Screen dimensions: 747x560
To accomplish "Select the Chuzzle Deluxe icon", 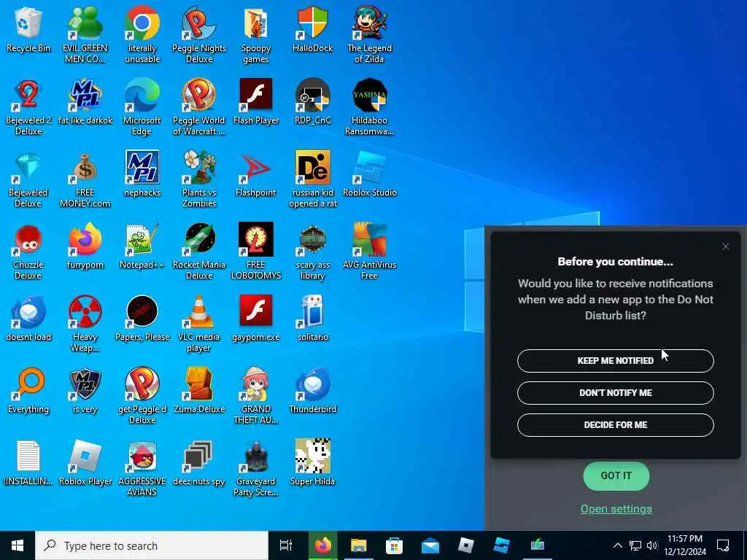I will coord(28,239).
